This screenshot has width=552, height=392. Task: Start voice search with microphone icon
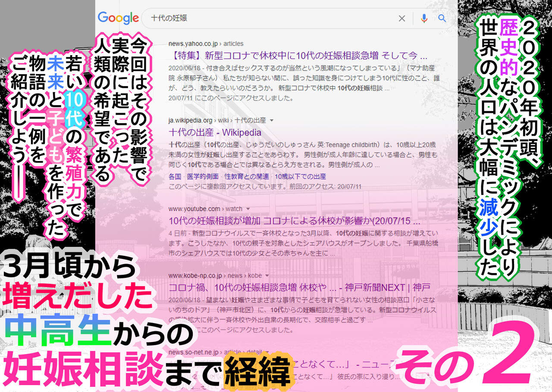424,18
